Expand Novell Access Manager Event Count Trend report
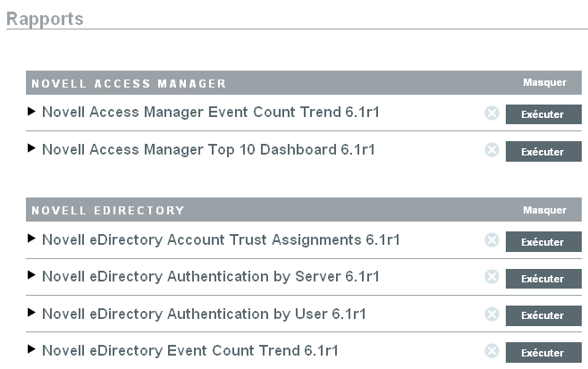 [32, 113]
